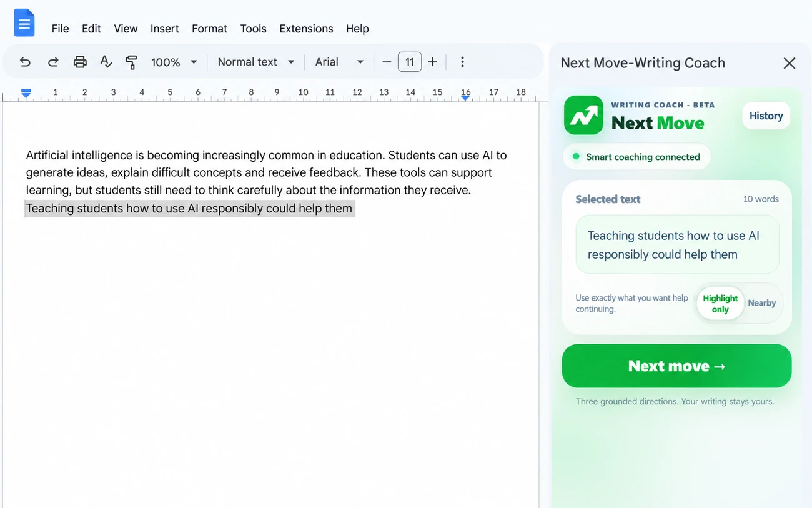Viewport: 812px width, 508px height.
Task: Open the Extensions menu
Action: (306, 29)
